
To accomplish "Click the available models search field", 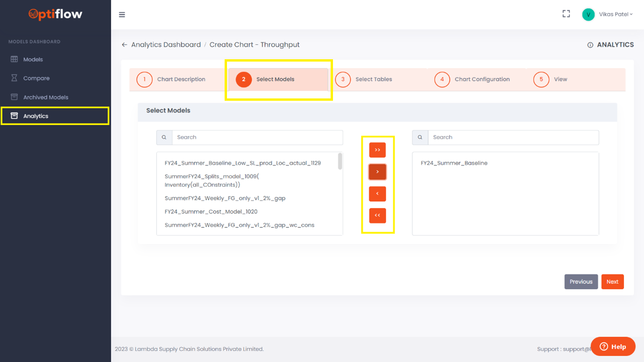I will pyautogui.click(x=257, y=138).
